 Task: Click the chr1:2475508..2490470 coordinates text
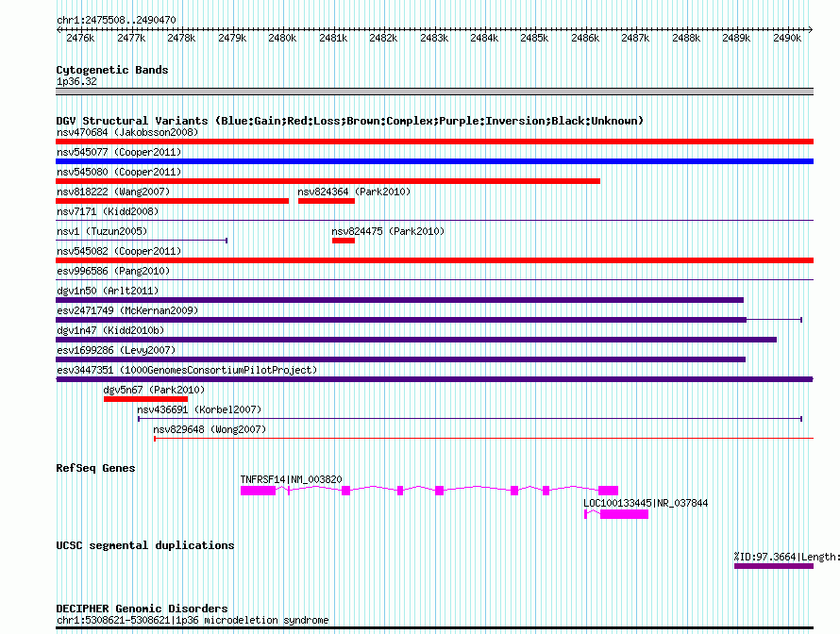click(116, 20)
